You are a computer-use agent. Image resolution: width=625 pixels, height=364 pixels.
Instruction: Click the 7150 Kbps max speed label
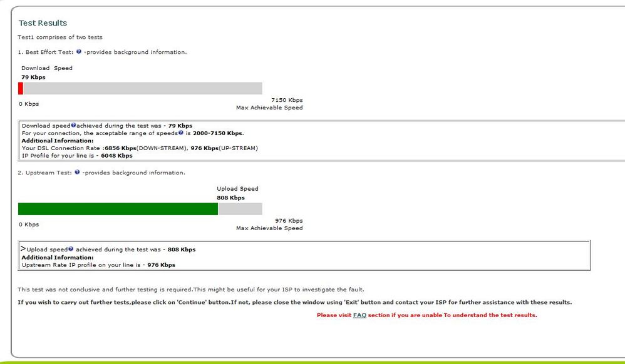(x=287, y=100)
